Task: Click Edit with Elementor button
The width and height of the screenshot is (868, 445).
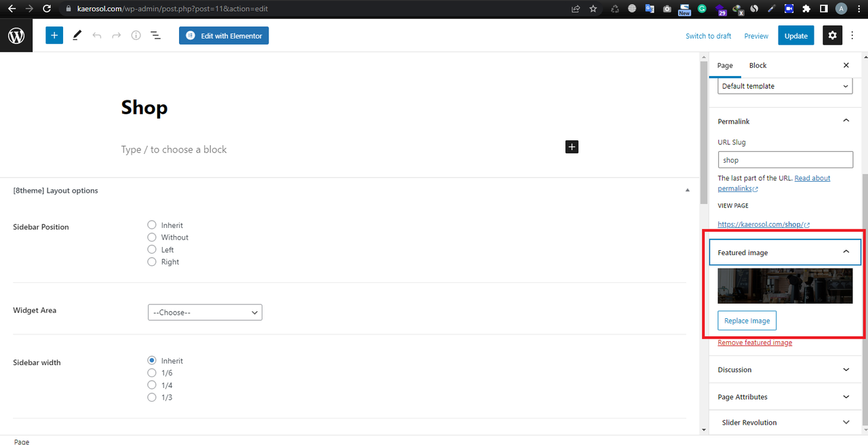Action: click(224, 35)
